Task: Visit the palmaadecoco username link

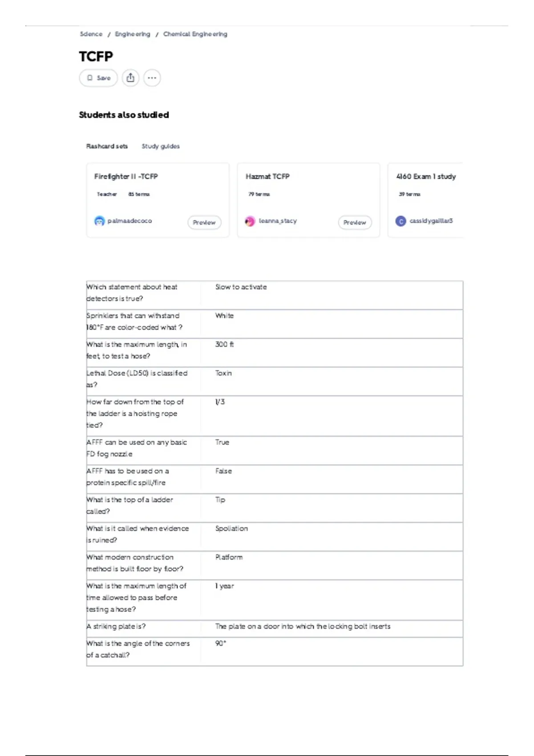Action: [x=129, y=221]
